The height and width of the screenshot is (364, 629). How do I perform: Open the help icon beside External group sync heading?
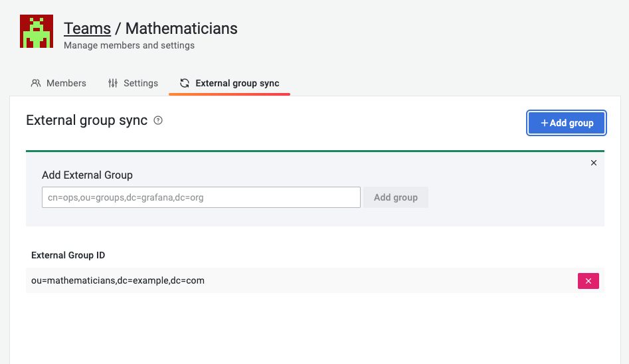pos(158,121)
